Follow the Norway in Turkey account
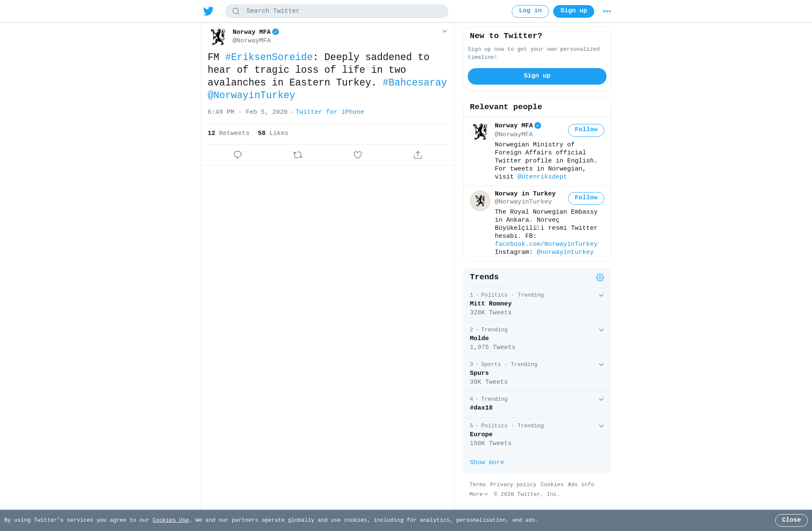 [x=586, y=198]
